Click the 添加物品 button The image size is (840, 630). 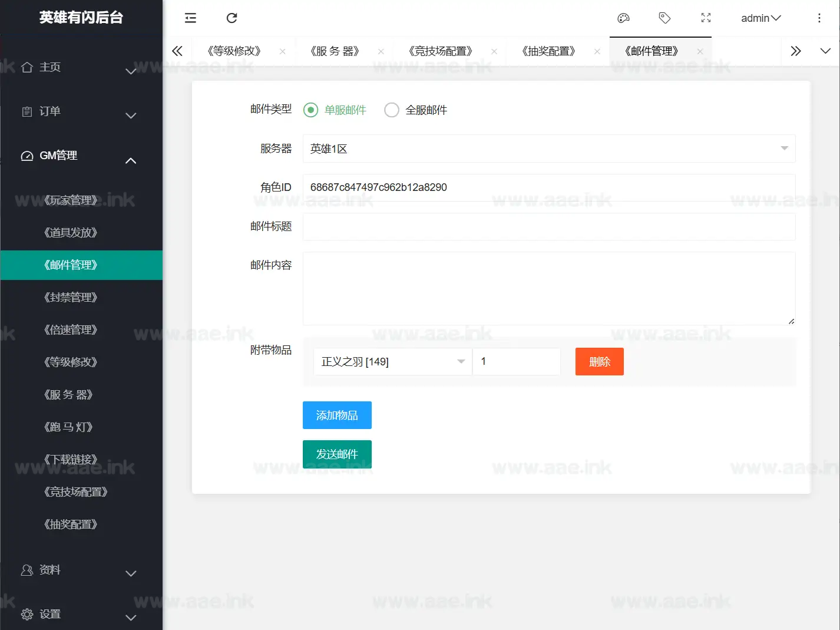[x=337, y=415]
